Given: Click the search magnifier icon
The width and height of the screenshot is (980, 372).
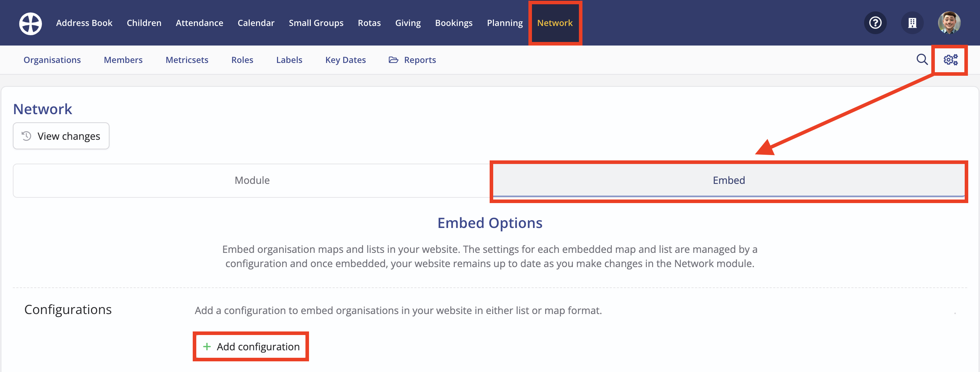Looking at the screenshot, I should click(x=922, y=60).
